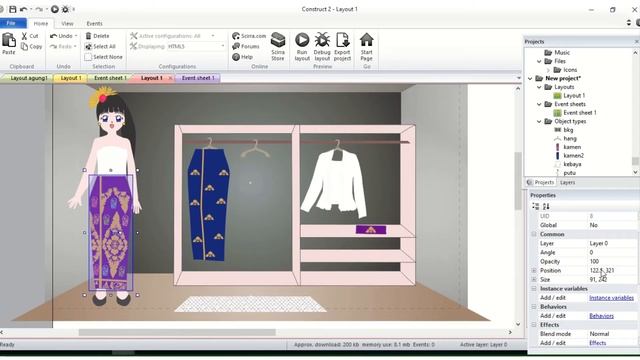The width and height of the screenshot is (640, 360).
Task: Click the Cut scissors icon
Action: point(24,36)
